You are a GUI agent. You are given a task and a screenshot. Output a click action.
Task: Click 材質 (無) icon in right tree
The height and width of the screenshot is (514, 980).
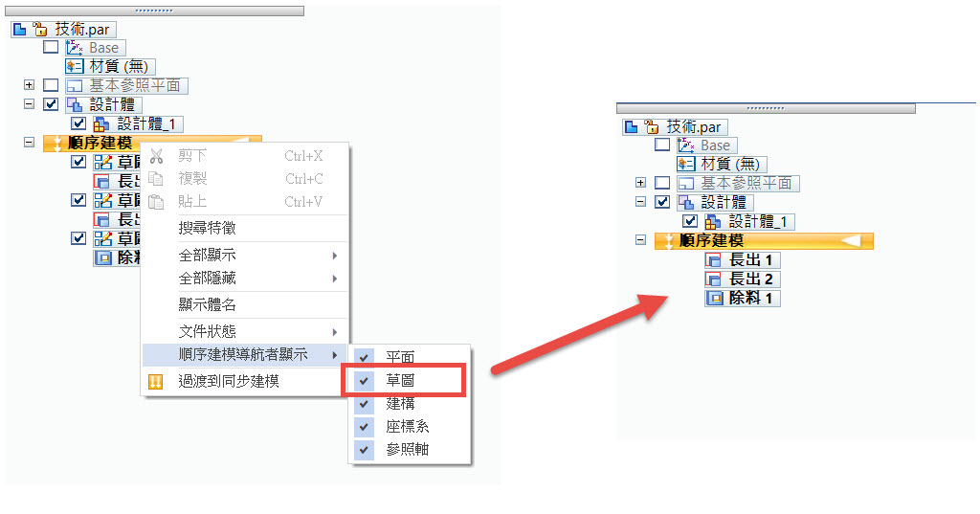[x=686, y=164]
